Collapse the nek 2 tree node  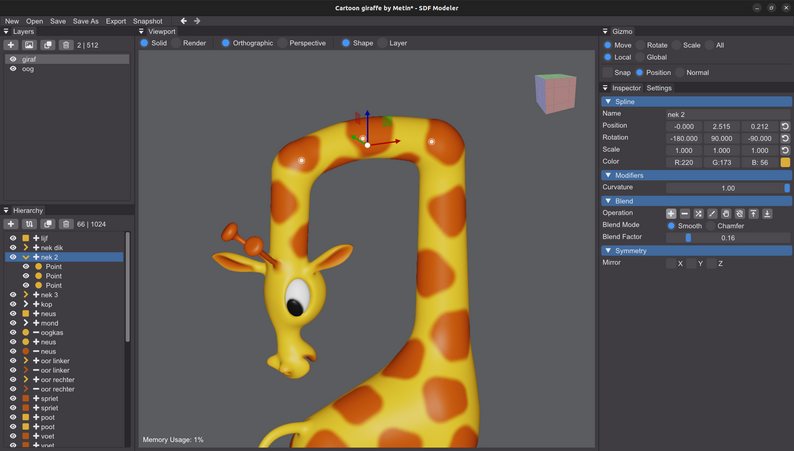coord(26,257)
